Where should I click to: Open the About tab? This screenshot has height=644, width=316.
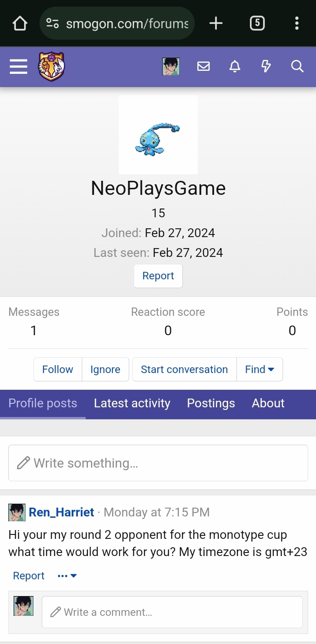click(x=268, y=403)
